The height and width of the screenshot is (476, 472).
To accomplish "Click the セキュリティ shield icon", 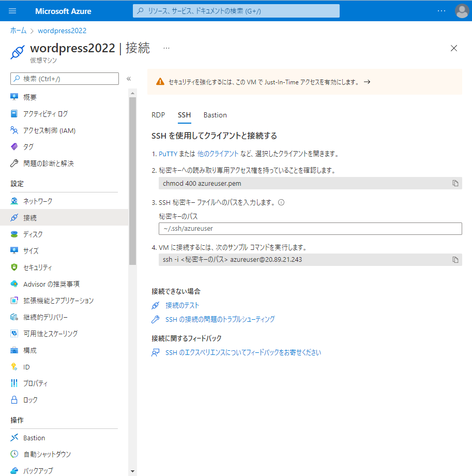I will [14, 267].
